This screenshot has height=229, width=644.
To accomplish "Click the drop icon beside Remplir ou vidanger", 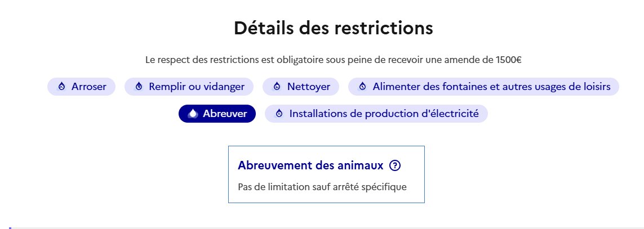I will [x=139, y=87].
